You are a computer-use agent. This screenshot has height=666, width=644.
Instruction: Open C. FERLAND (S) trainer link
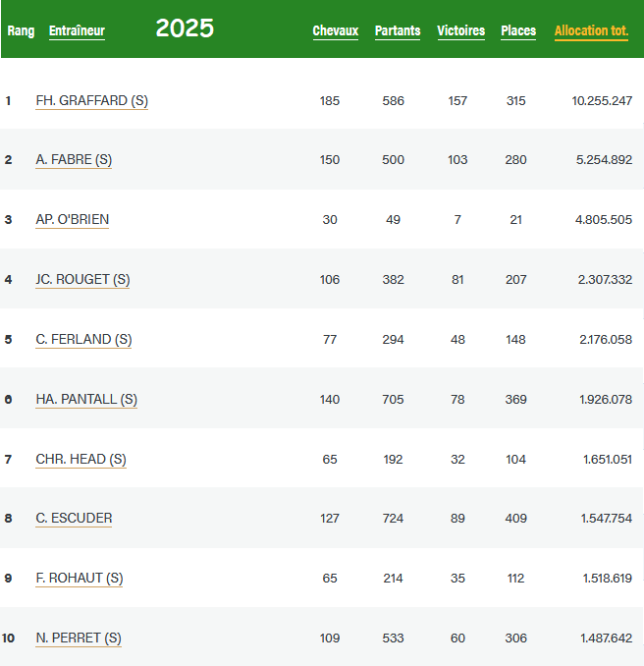click(x=83, y=340)
